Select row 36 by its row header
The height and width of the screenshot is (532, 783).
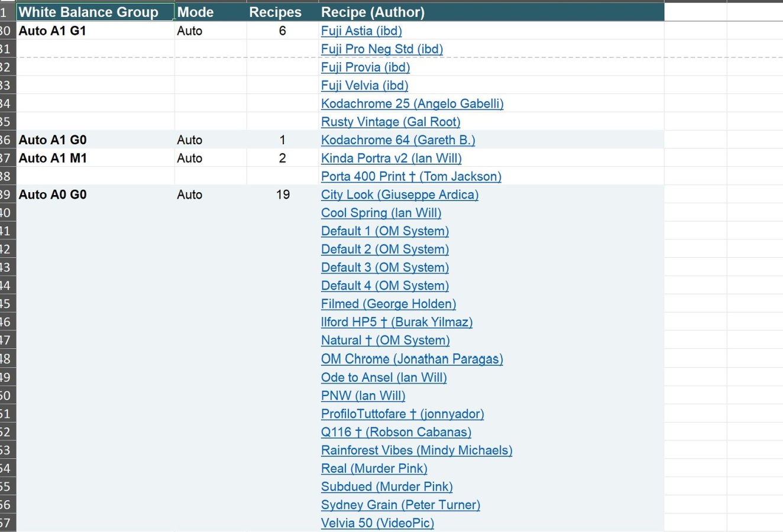tap(7, 140)
